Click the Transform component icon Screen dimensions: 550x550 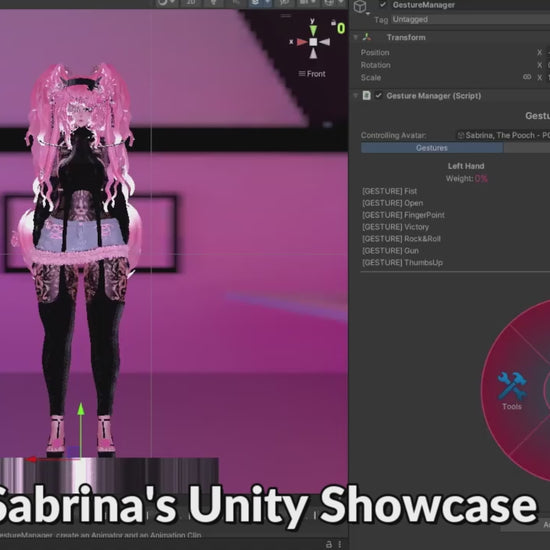[x=367, y=37]
